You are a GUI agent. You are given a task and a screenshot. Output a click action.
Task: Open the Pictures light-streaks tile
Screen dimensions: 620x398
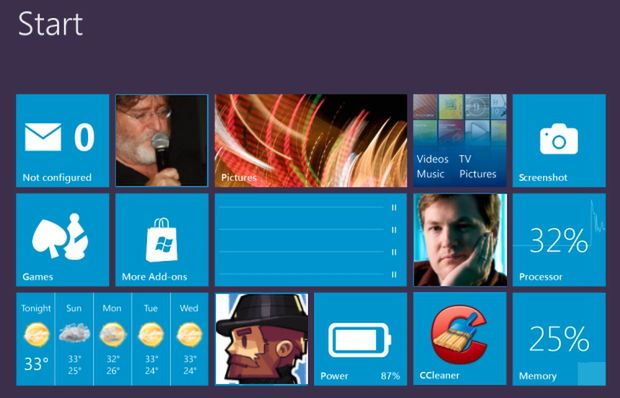[x=311, y=140]
